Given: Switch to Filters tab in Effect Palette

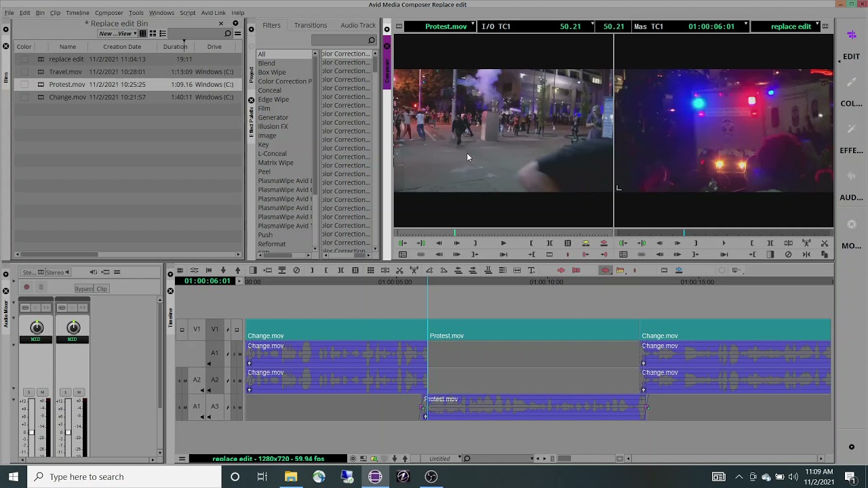Looking at the screenshot, I should tap(271, 26).
